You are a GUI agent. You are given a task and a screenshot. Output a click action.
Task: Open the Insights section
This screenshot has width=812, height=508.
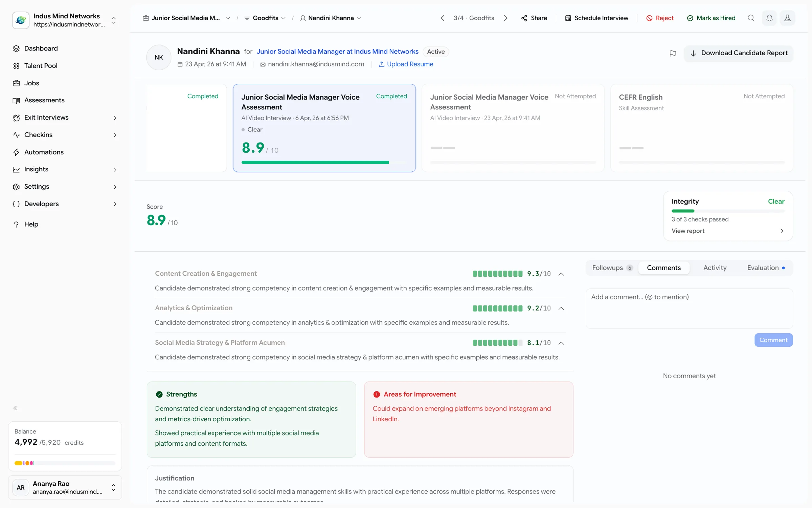click(64, 169)
